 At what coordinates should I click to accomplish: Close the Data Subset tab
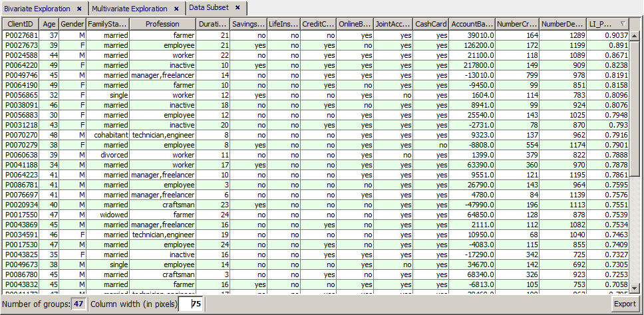coord(238,8)
